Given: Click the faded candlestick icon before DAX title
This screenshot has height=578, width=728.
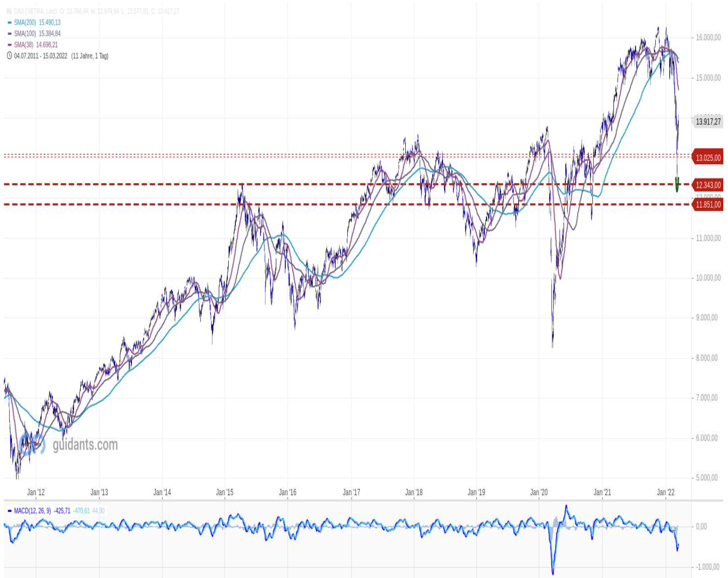Looking at the screenshot, I should click(9, 11).
